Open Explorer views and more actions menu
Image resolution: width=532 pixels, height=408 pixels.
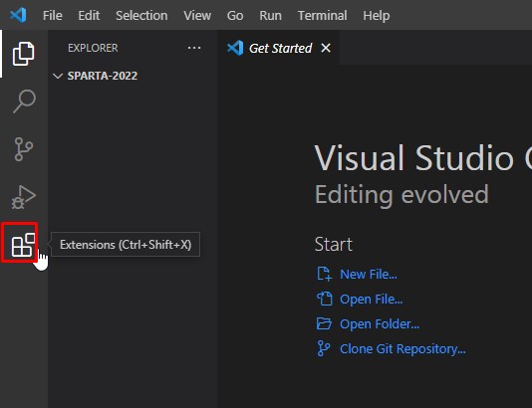[194, 48]
